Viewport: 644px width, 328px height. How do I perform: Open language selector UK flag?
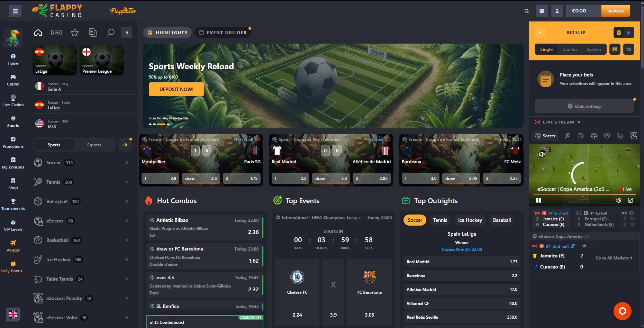pyautogui.click(x=13, y=315)
